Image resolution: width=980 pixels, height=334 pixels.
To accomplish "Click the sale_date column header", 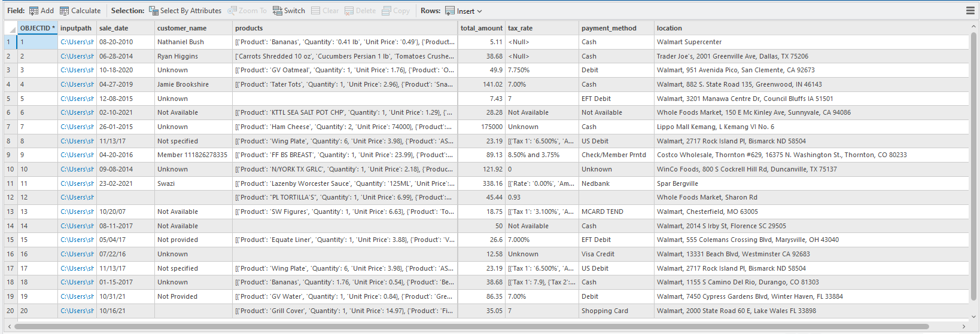I will coord(114,28).
